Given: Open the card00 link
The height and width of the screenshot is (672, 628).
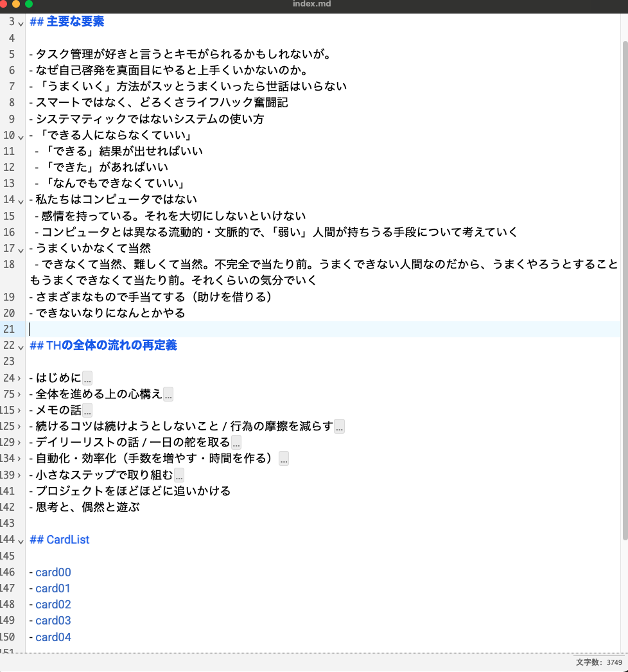Looking at the screenshot, I should click(x=53, y=572).
